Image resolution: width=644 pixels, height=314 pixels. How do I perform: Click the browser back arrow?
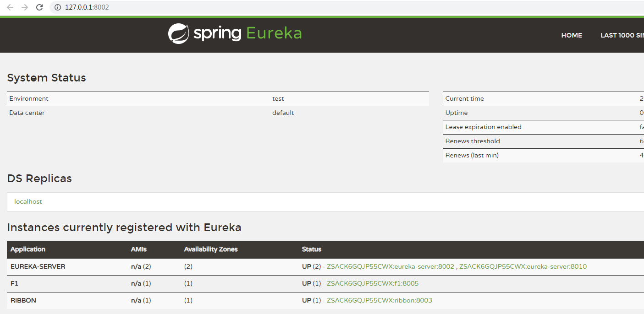[10, 7]
